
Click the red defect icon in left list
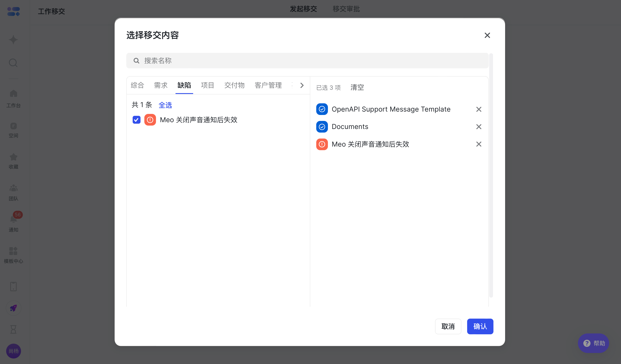pyautogui.click(x=150, y=120)
